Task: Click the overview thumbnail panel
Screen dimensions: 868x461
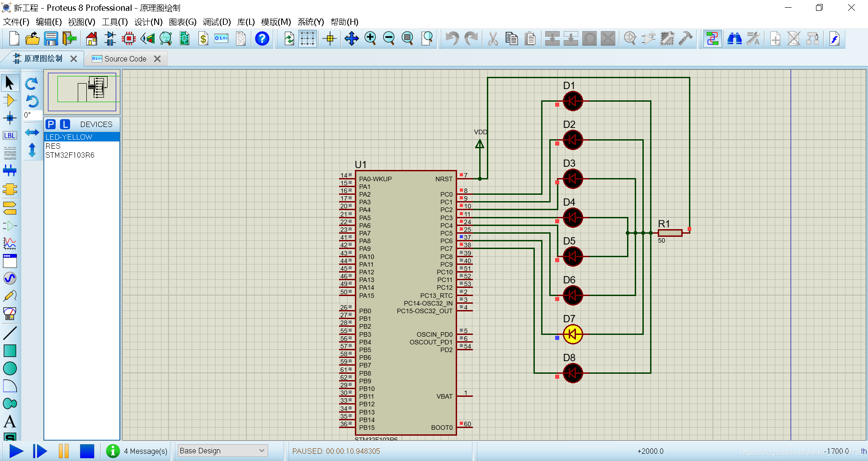Action: tap(82, 91)
